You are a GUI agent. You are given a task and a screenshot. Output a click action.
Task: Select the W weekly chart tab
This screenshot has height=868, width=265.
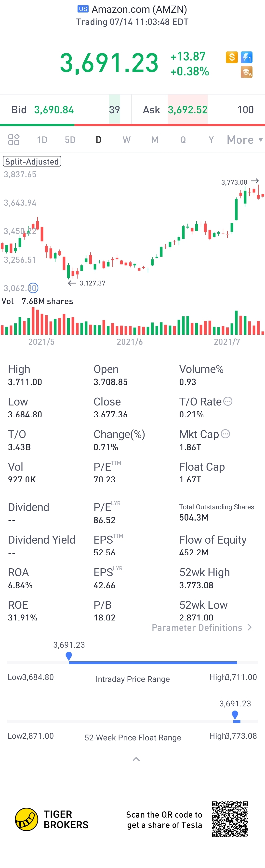(x=127, y=140)
